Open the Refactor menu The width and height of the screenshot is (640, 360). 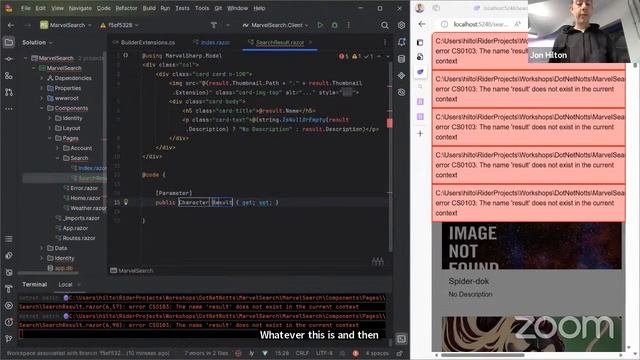(126, 8)
